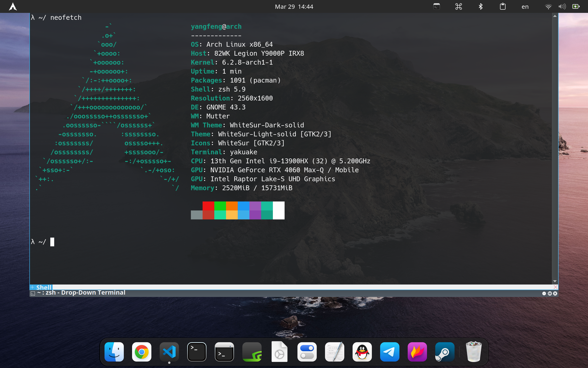Select the Shell tab in Yakuake
The width and height of the screenshot is (588, 368).
(44, 287)
